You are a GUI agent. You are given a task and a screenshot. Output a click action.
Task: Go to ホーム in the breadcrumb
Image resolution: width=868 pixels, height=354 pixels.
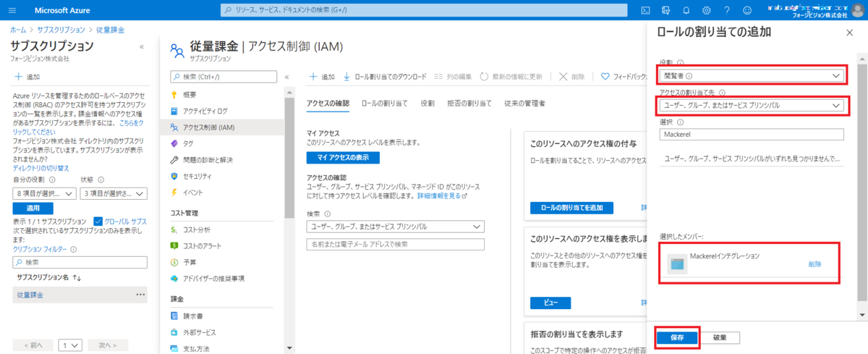18,30
